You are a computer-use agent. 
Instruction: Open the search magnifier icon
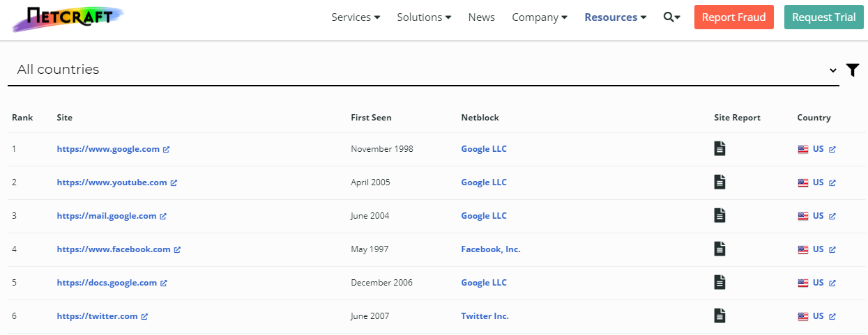(x=671, y=17)
